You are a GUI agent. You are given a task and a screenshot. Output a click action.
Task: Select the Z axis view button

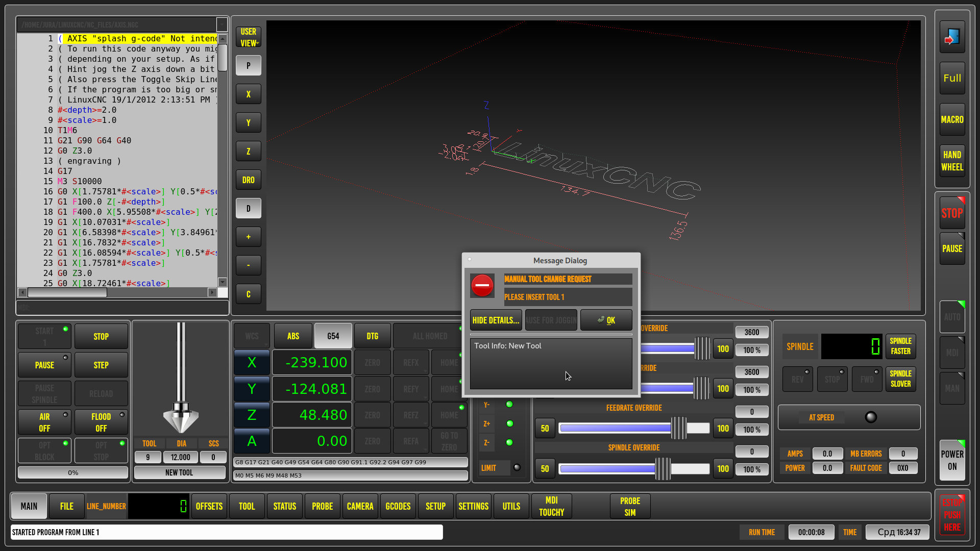(249, 152)
